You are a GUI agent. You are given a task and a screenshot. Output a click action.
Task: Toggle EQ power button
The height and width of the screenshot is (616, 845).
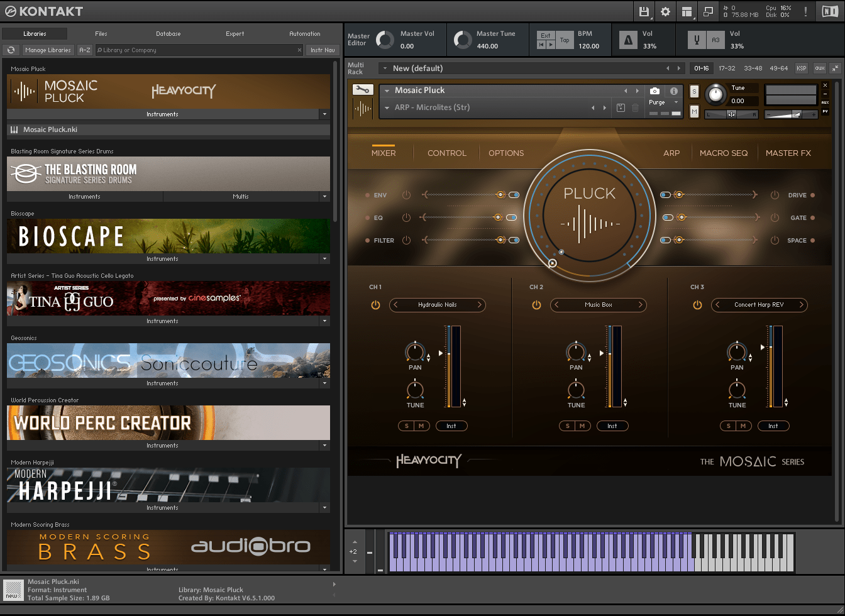[407, 218]
